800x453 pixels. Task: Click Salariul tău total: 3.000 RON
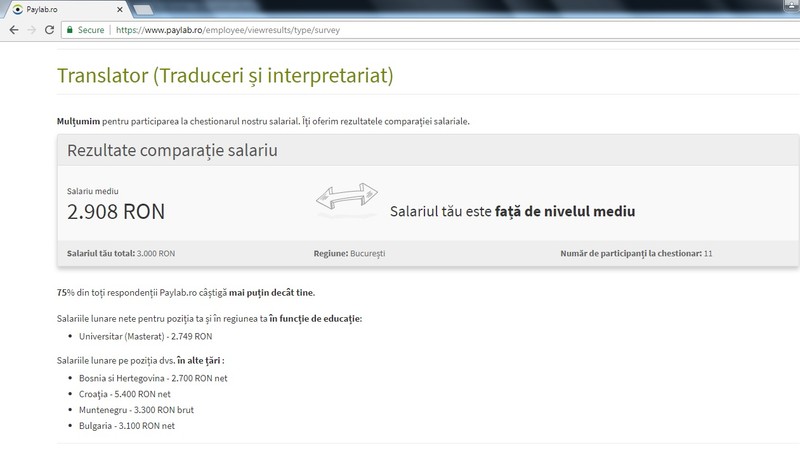click(x=121, y=254)
